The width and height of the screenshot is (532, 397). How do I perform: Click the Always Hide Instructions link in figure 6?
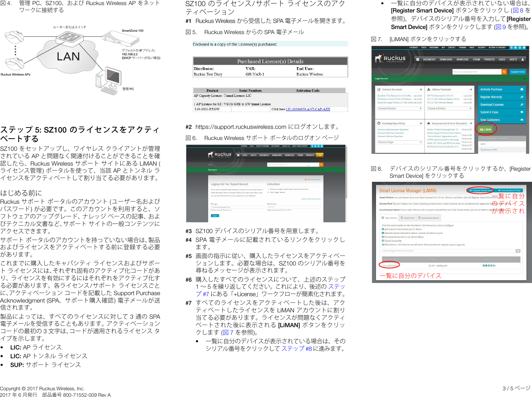point(311,199)
